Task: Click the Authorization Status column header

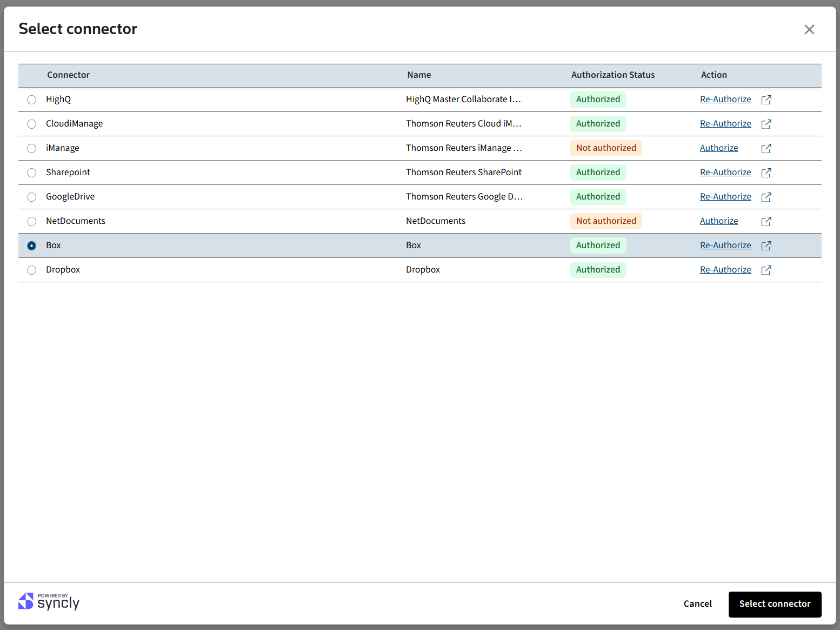Action: (612, 75)
